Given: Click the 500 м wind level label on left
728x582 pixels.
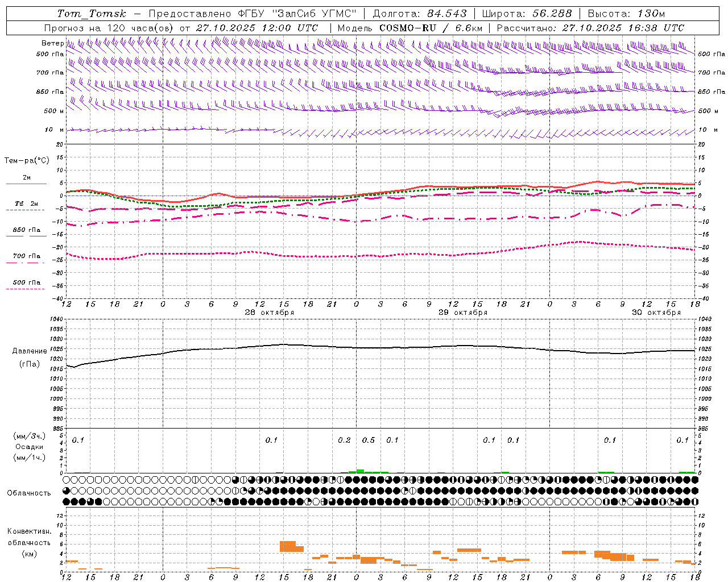Looking at the screenshot, I should point(54,111).
